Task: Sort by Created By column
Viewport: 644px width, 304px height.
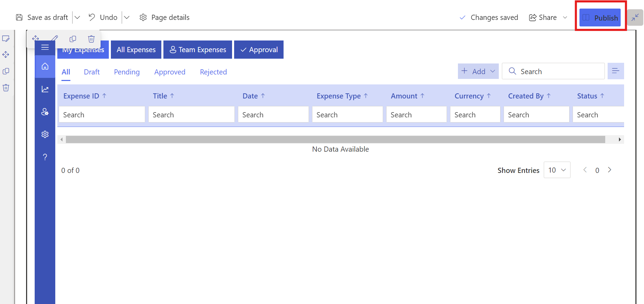Action: (x=530, y=96)
